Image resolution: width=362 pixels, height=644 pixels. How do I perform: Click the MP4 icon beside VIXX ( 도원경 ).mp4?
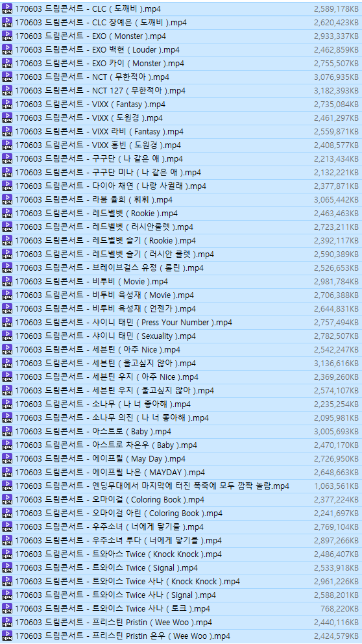pos(7,118)
